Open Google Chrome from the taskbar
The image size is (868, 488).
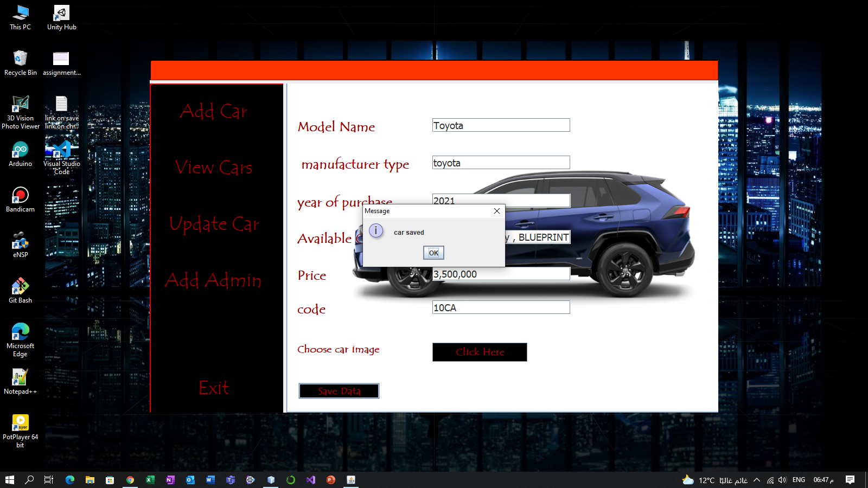pos(130,480)
